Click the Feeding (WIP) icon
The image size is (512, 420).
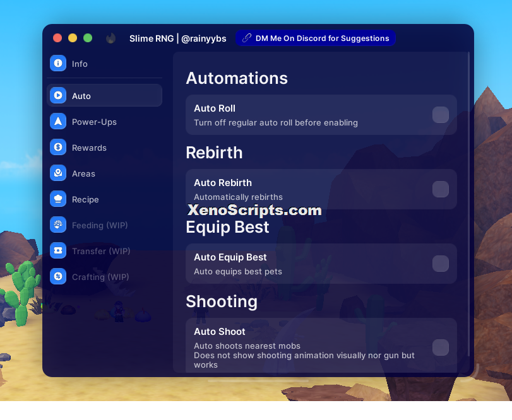click(x=58, y=225)
